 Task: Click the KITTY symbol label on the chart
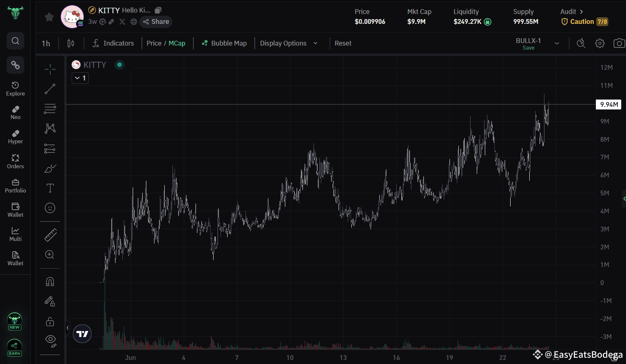pyautogui.click(x=94, y=65)
